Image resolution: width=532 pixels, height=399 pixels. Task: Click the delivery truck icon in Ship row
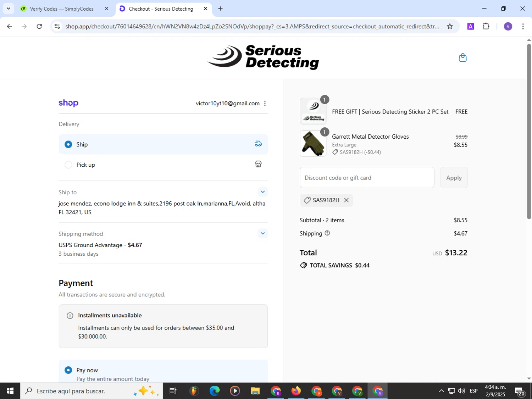click(x=258, y=144)
